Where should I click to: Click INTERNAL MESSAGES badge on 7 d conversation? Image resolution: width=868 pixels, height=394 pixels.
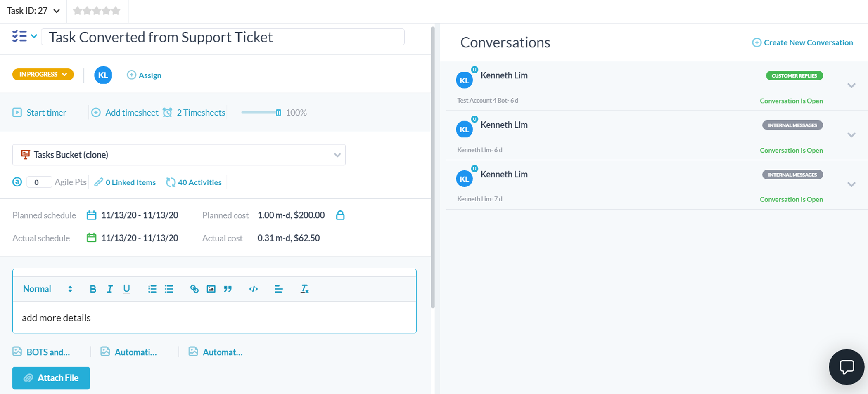(x=792, y=175)
